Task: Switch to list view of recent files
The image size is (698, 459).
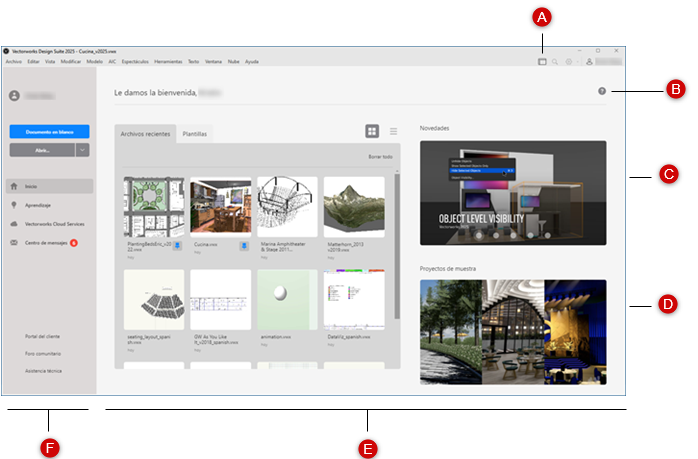Action: point(393,131)
